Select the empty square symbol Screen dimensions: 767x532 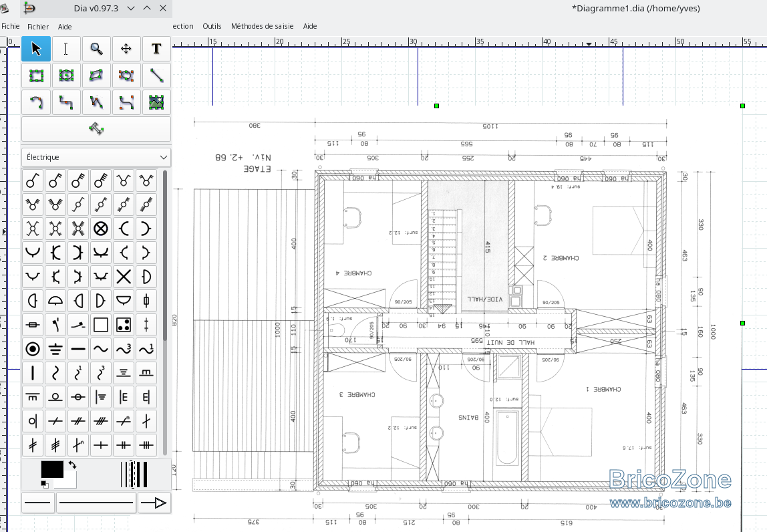pos(101,325)
